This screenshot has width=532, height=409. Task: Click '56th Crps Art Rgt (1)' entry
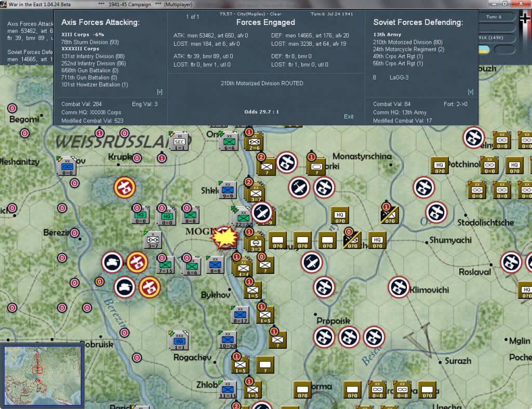pos(398,63)
